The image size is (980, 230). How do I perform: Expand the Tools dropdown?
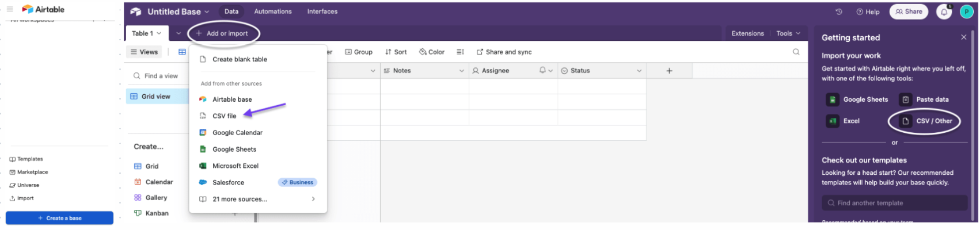[788, 33]
